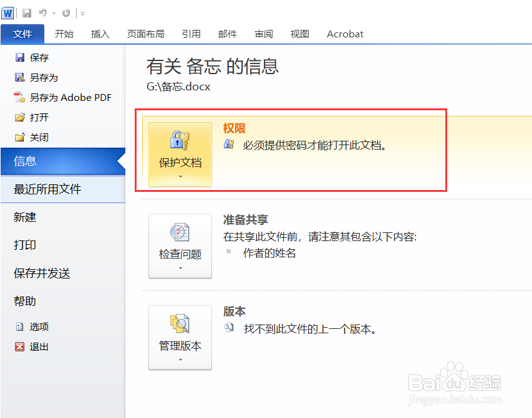Click the 准备共享 heading
Viewport: 532px width, 418px height.
[246, 220]
